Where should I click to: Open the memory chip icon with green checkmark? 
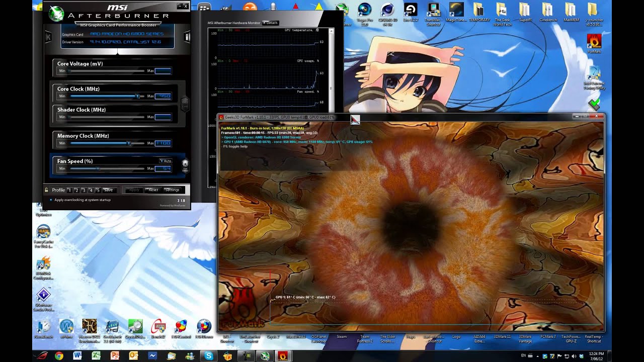tap(594, 105)
